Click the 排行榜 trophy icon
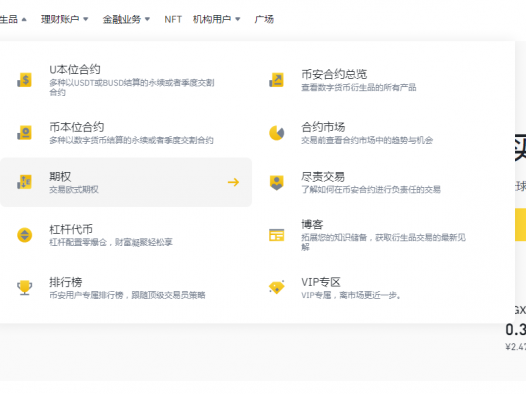Image resolution: width=526 pixels, height=394 pixels. pos(24,287)
